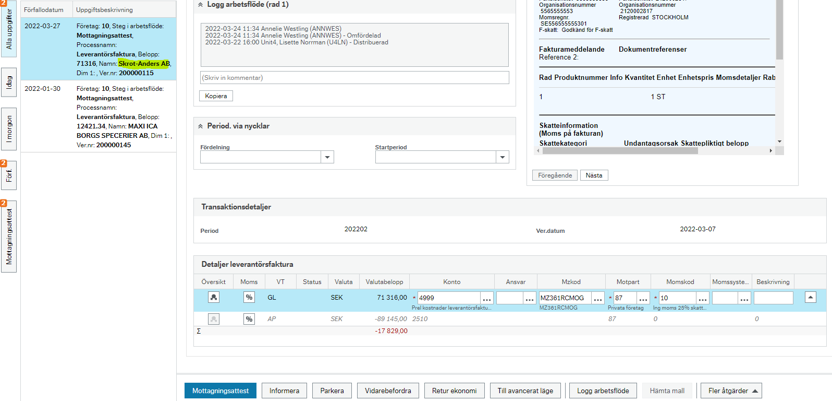Click the row collapse arrow at the end of the GL row

pos(810,298)
